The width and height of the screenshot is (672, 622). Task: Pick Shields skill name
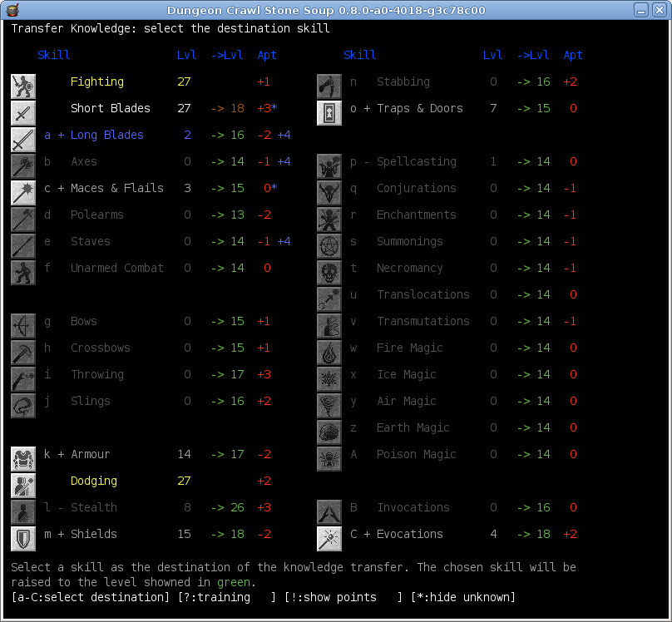[94, 534]
